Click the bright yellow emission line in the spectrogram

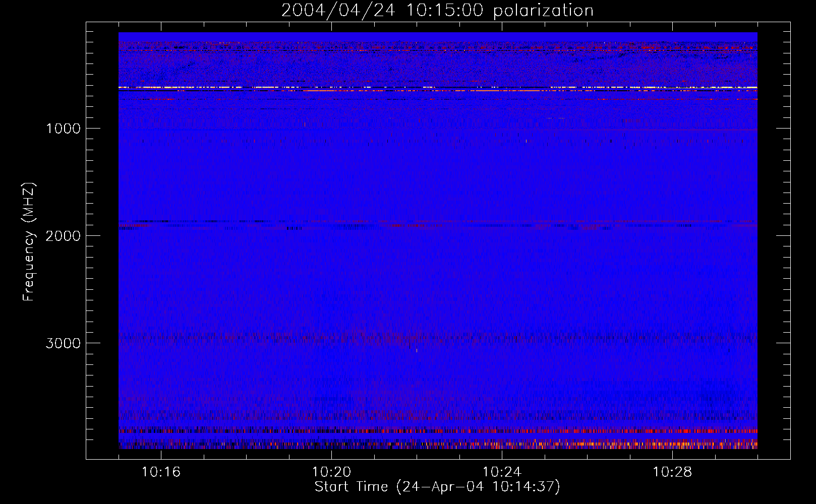point(438,88)
